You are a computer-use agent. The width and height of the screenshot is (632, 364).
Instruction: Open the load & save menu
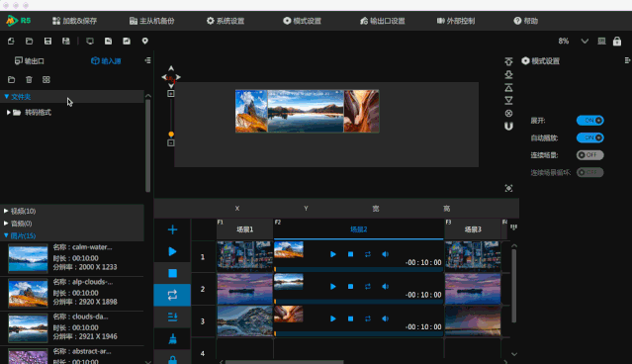tap(74, 21)
